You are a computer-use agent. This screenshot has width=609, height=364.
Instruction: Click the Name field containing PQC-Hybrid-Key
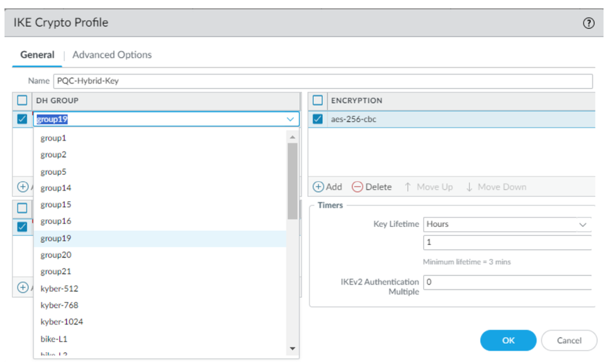(323, 81)
